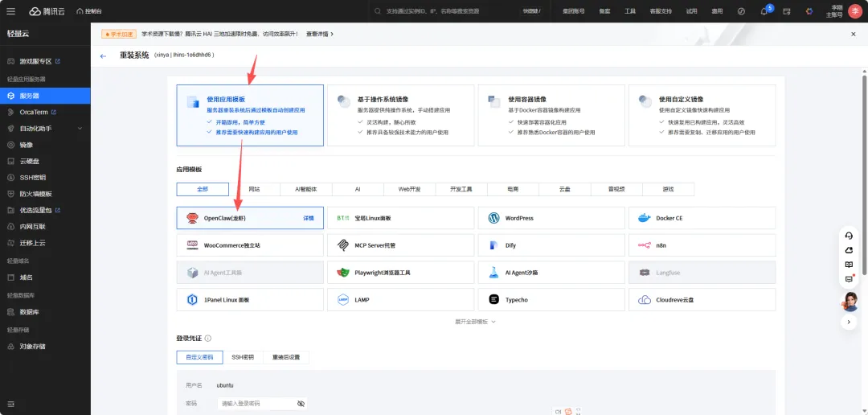
Task: Switch to the 游戏 template tab
Action: click(x=669, y=189)
